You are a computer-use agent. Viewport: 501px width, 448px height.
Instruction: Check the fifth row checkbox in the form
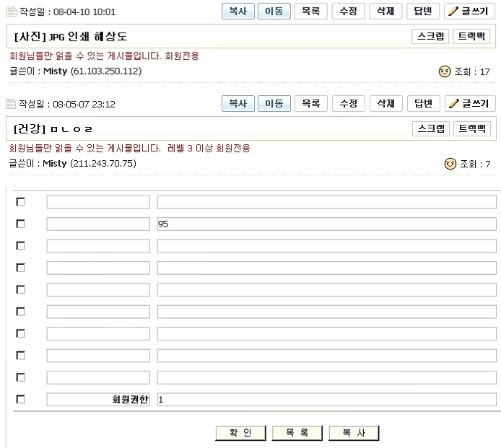(20, 289)
